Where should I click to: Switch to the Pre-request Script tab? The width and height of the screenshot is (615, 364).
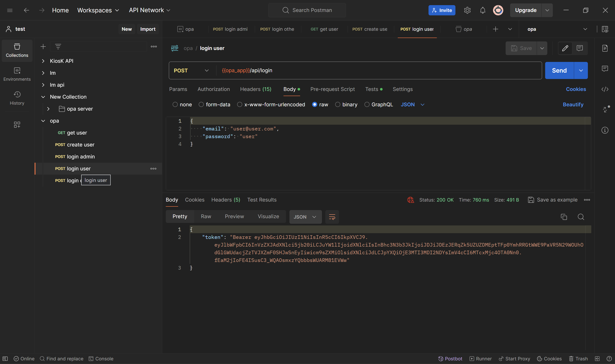click(332, 89)
